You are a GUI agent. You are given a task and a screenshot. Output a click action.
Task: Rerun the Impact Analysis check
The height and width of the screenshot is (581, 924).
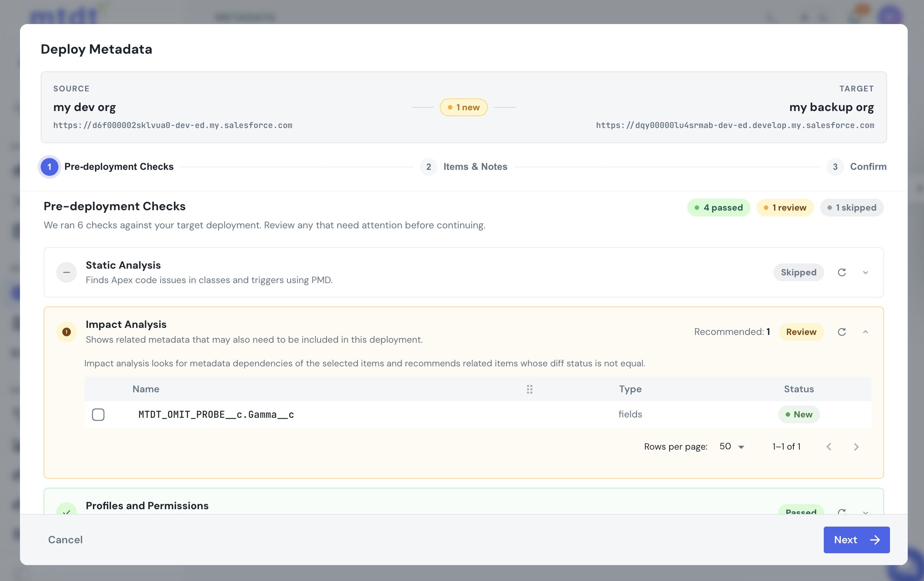[842, 332]
